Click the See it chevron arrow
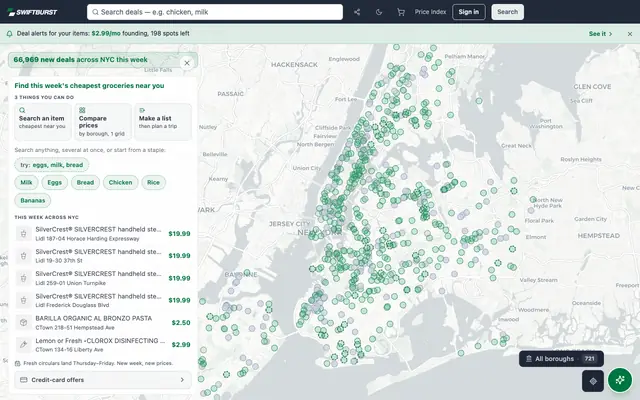 click(611, 34)
